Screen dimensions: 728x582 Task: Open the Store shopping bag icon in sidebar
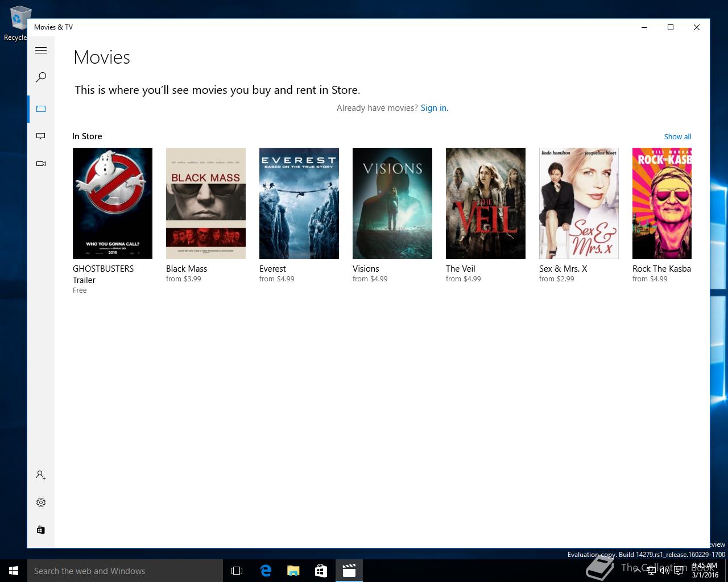tap(41, 530)
